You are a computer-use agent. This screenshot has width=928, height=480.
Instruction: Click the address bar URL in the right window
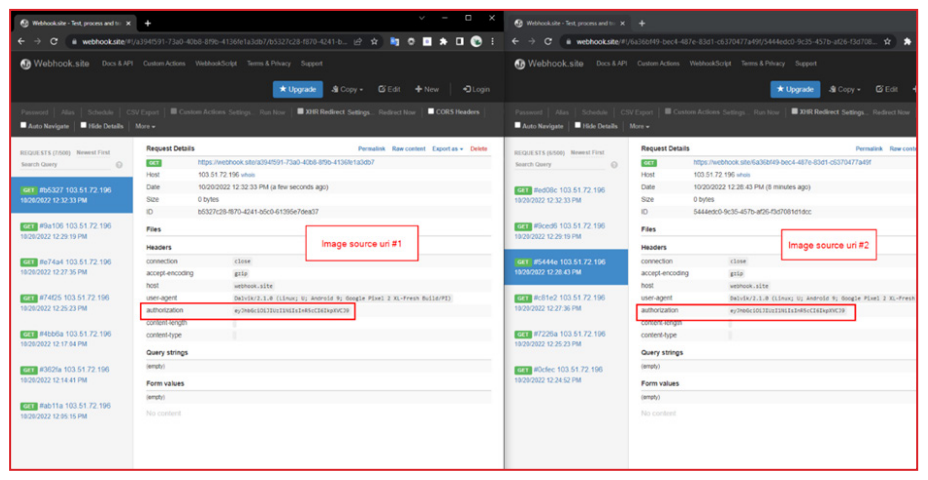(727, 42)
